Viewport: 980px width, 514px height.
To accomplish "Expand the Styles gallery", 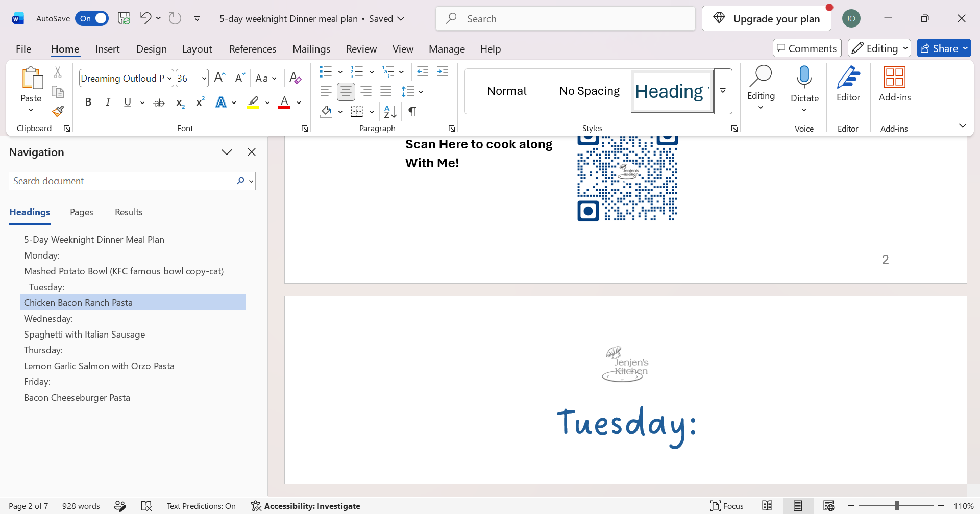I will (723, 91).
